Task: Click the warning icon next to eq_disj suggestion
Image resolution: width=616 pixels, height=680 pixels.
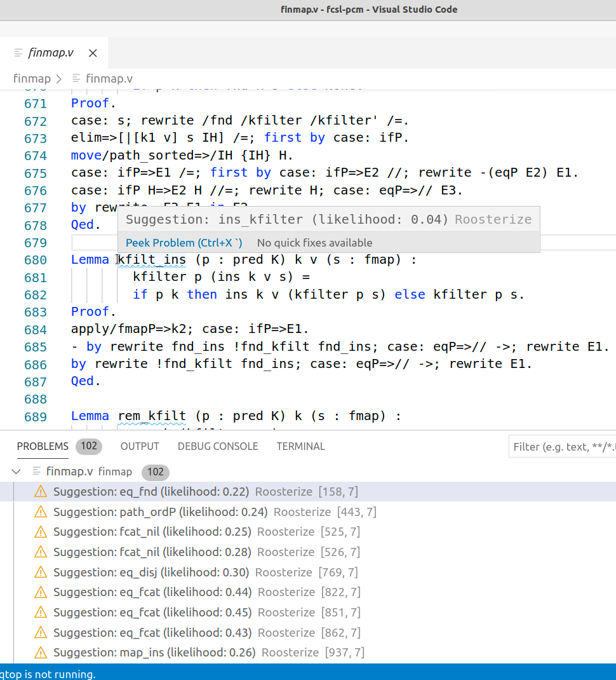Action: coord(41,572)
